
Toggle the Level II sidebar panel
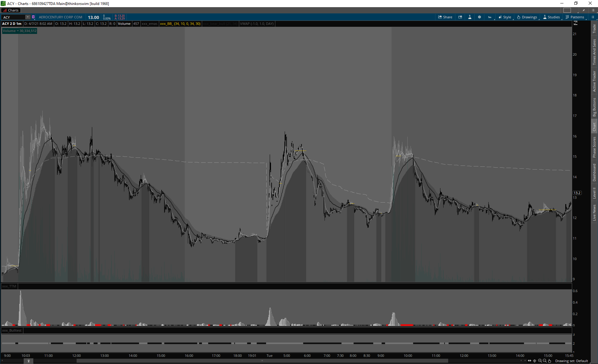pos(594,193)
